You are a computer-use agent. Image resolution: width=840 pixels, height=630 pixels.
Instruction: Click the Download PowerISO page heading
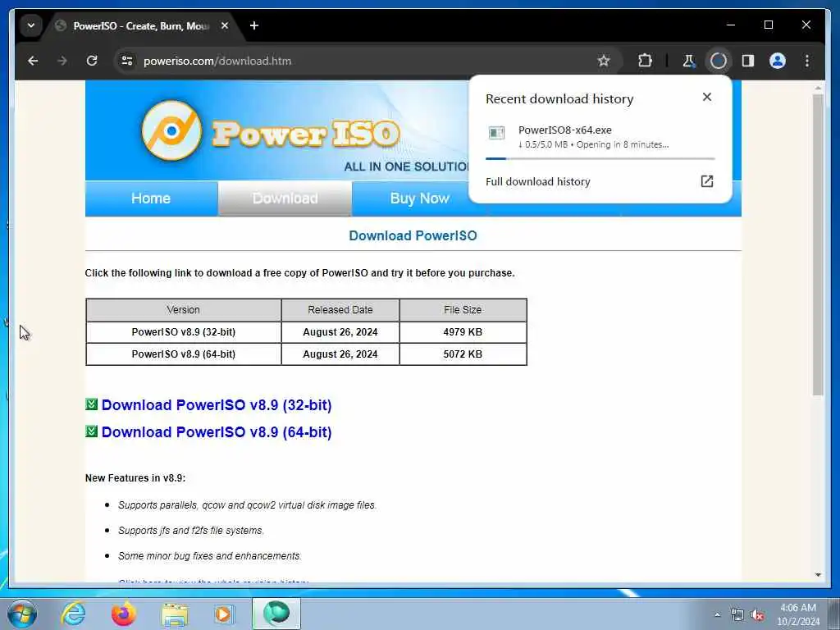click(413, 235)
